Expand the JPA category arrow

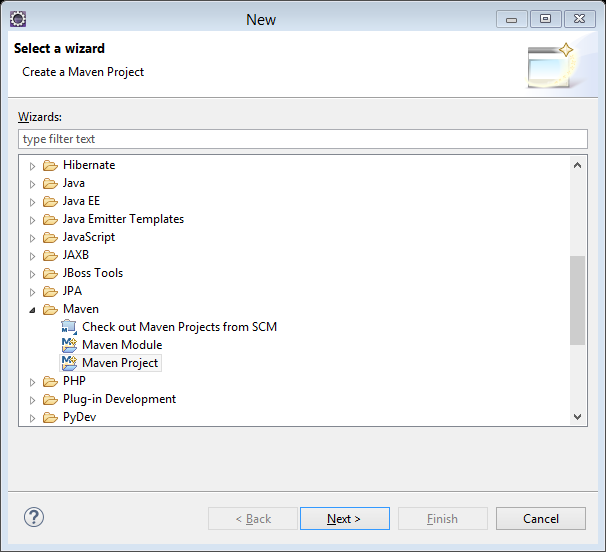32,292
